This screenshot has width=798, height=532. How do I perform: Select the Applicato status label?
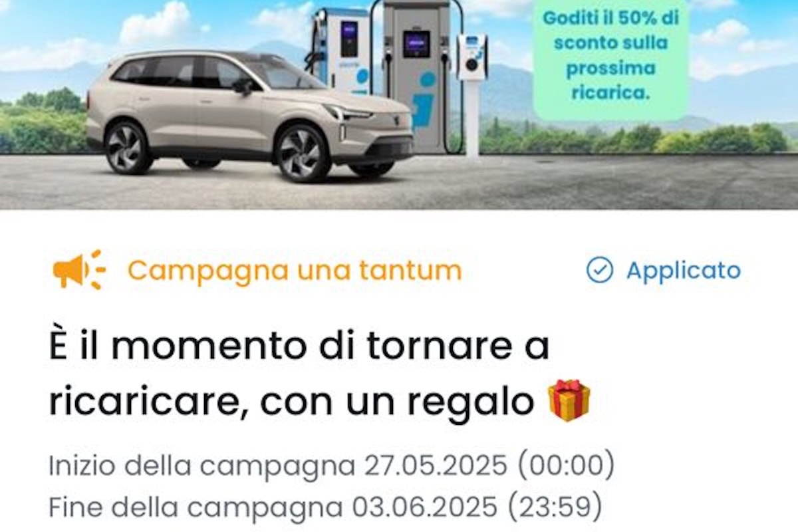684,270
